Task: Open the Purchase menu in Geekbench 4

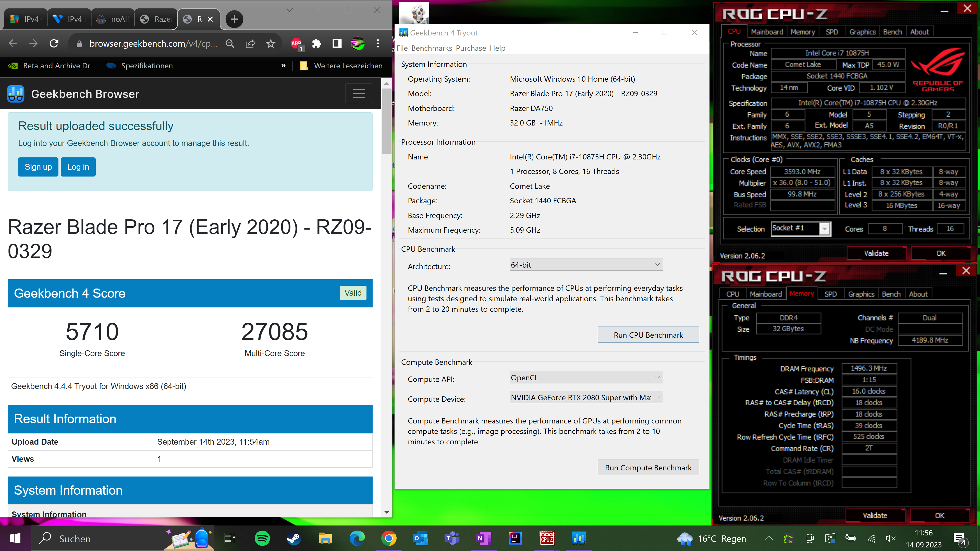Action: [x=471, y=48]
